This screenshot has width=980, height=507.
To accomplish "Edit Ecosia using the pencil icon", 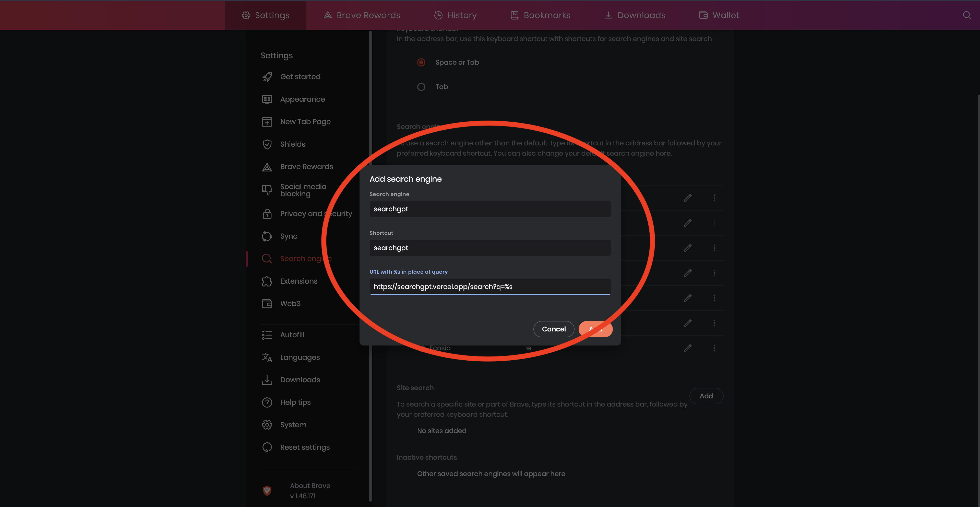I will point(688,348).
